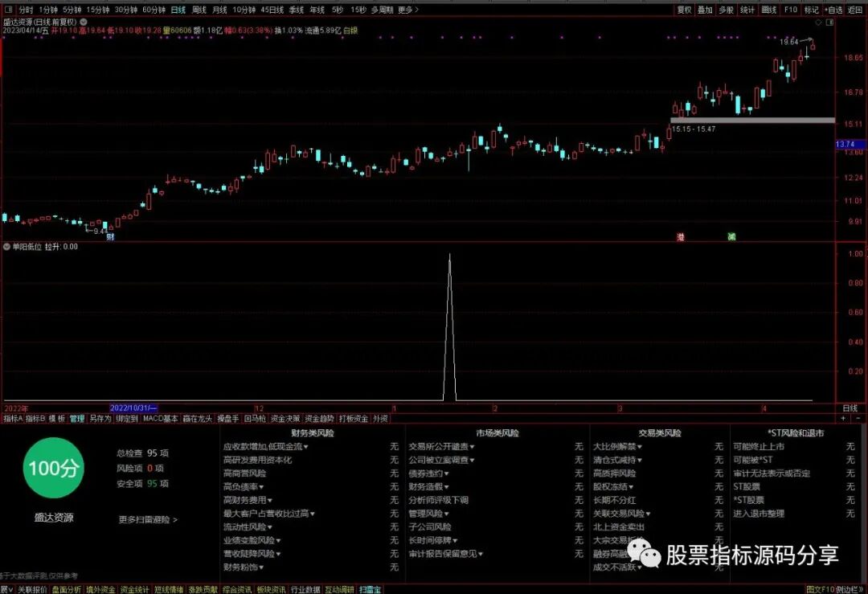Expand 业绩变脸风险 item
Viewport: 868px width, 594px height.
click(252, 541)
